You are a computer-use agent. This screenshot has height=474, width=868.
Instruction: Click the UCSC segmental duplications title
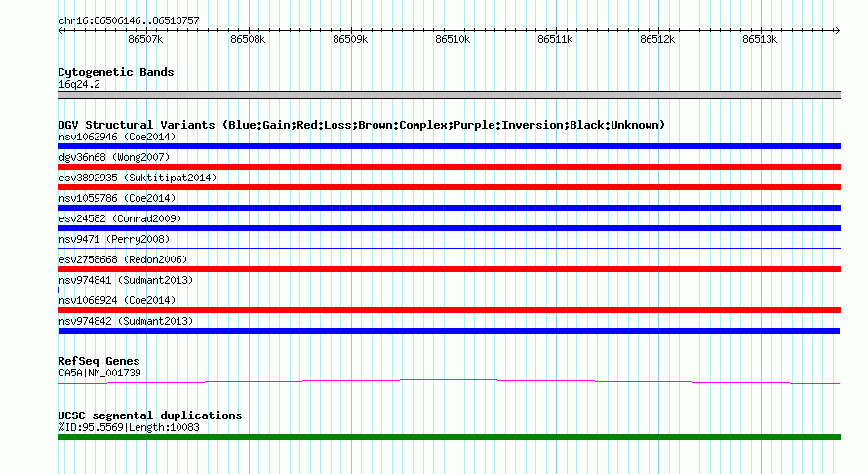coord(150,415)
